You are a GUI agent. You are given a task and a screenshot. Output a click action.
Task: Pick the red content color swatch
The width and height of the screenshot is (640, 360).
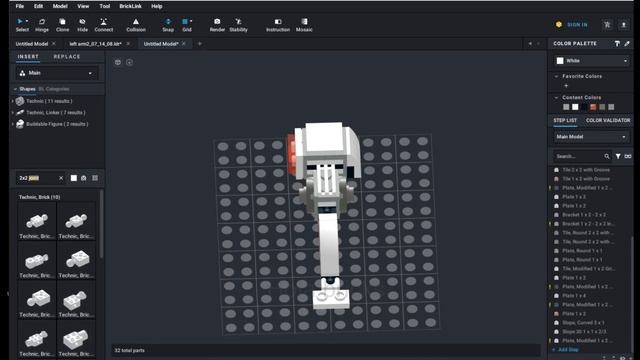593,107
